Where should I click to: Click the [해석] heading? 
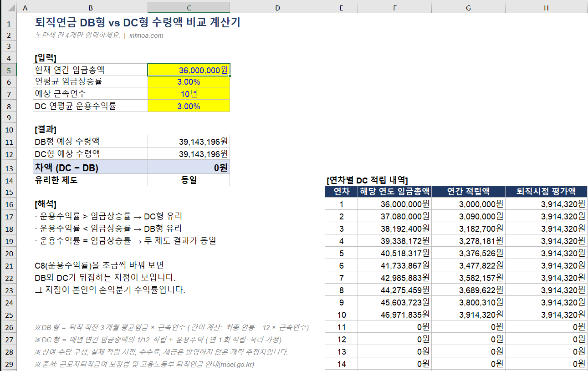46,203
